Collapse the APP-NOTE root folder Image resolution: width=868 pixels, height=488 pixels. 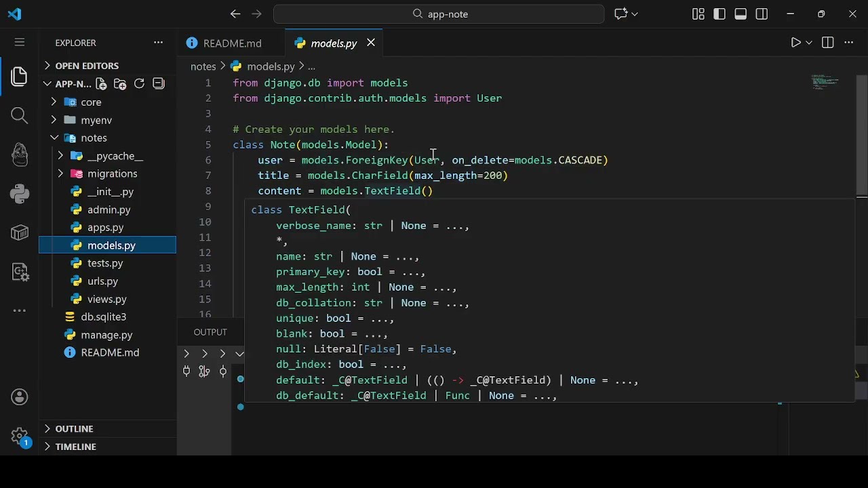(47, 84)
